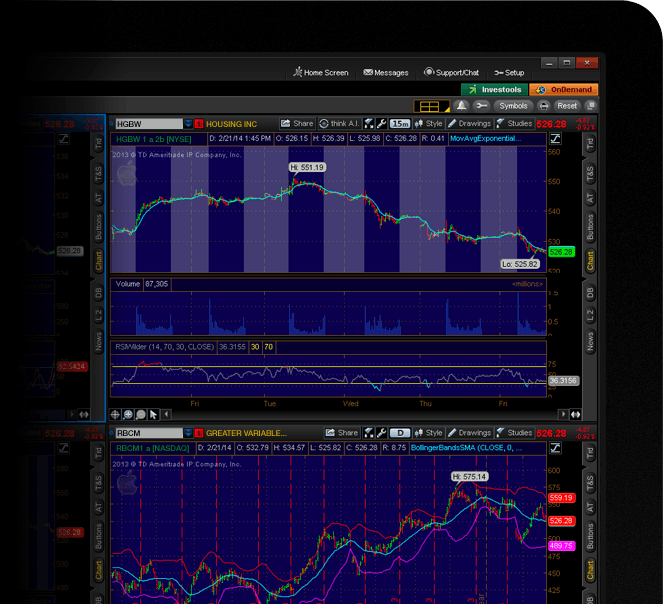The image size is (663, 604).
Task: Open the Trd side tab on HGBW chart right edge
Action: [590, 144]
